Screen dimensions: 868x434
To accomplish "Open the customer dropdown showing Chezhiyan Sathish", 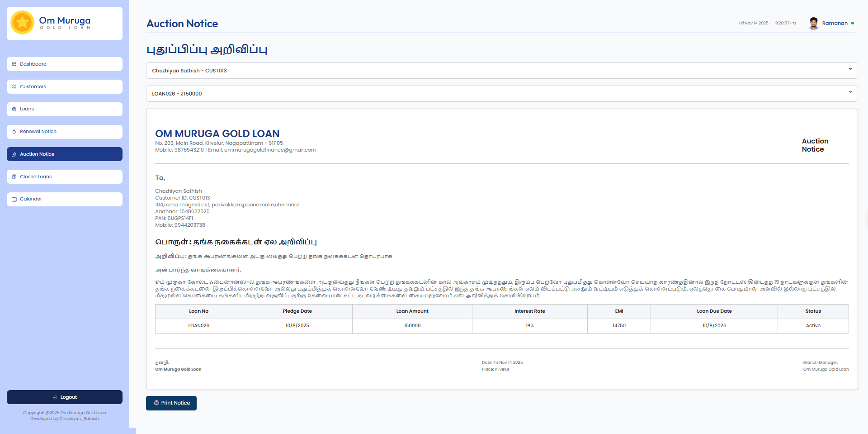I will tap(497, 71).
